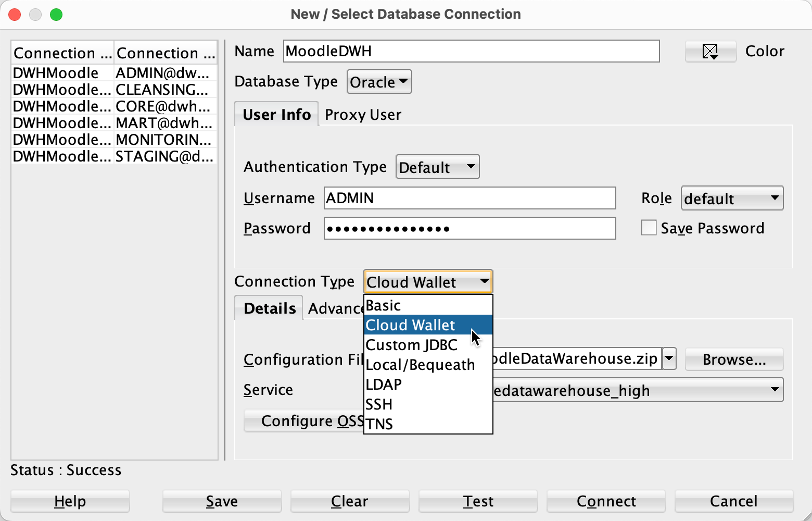Viewport: 812px width, 521px height.
Task: Focus the Name field containing MoodleDWH
Action: (x=472, y=51)
